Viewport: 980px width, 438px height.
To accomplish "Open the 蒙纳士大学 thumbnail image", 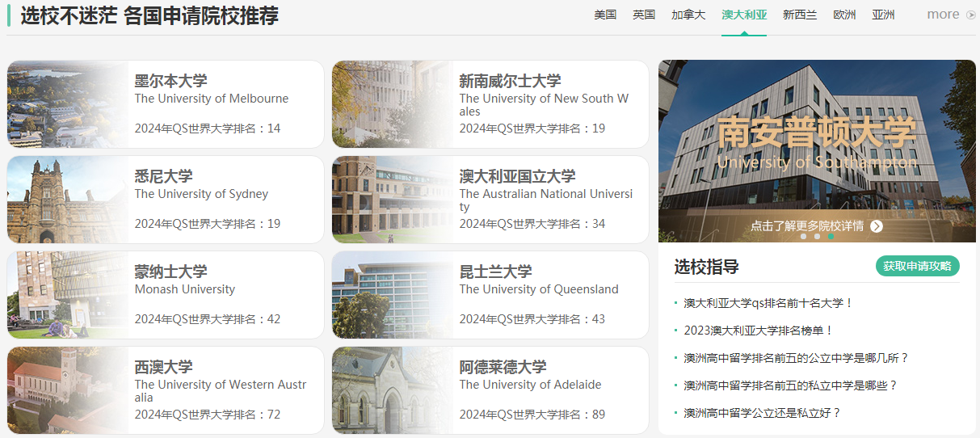I will pyautogui.click(x=68, y=295).
